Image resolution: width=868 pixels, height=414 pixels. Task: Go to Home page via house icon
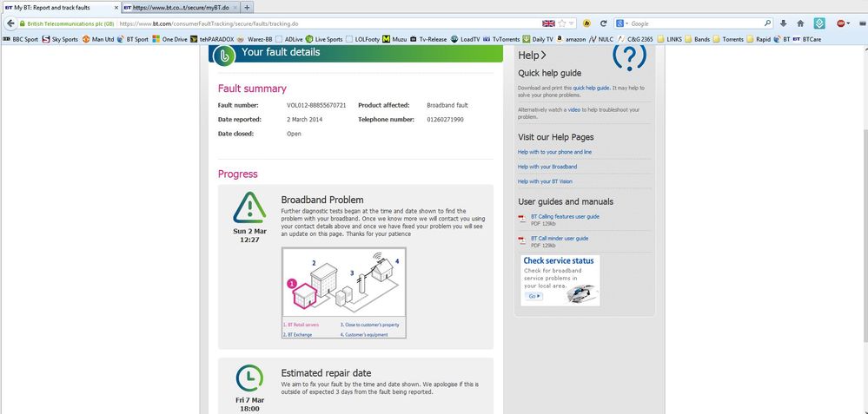coord(800,23)
